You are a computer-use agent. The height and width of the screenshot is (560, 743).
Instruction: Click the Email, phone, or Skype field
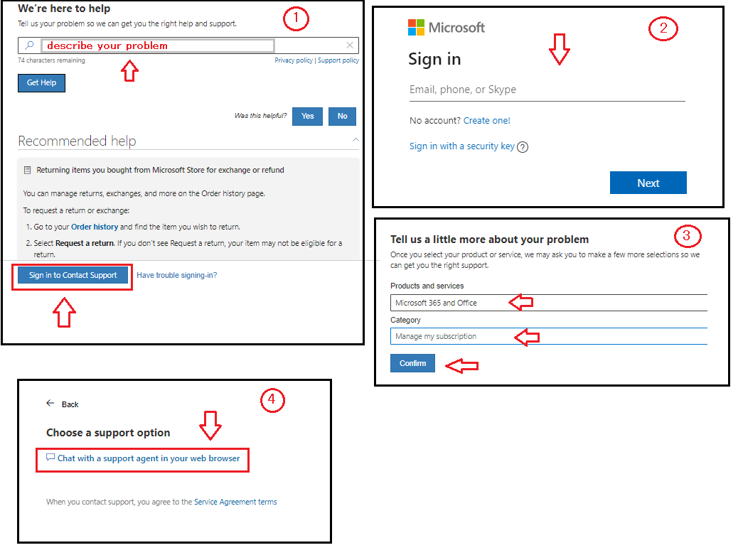(547, 90)
